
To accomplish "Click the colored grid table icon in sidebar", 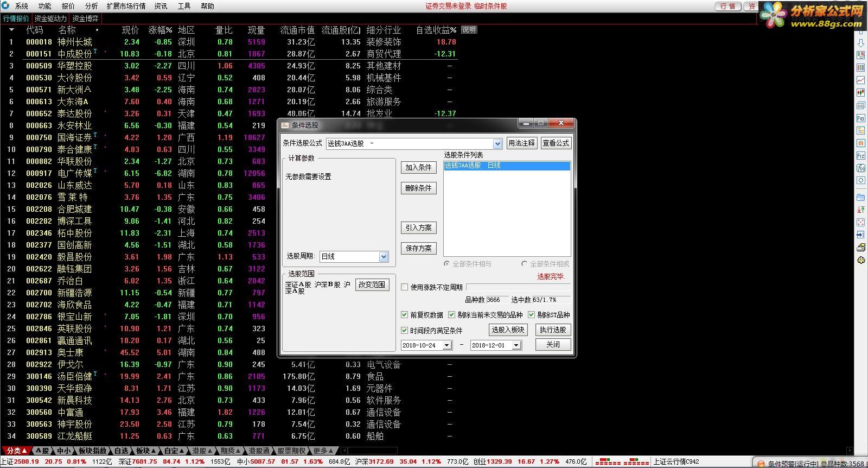I will point(860,68).
